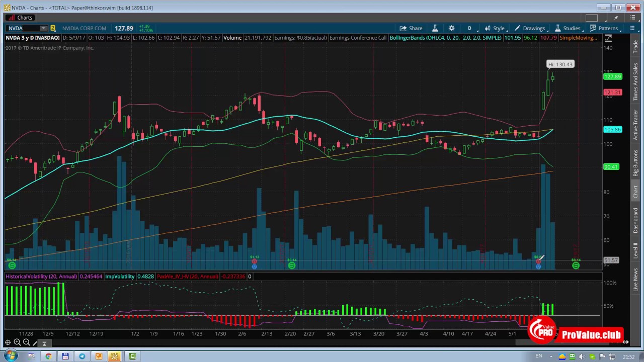Click the red earnings marker near 2/6

tap(255, 261)
